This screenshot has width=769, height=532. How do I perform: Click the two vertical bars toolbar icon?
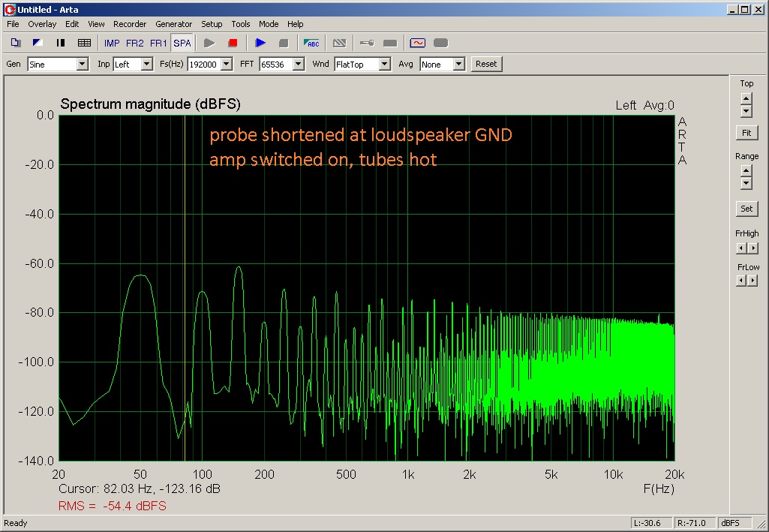[61, 44]
